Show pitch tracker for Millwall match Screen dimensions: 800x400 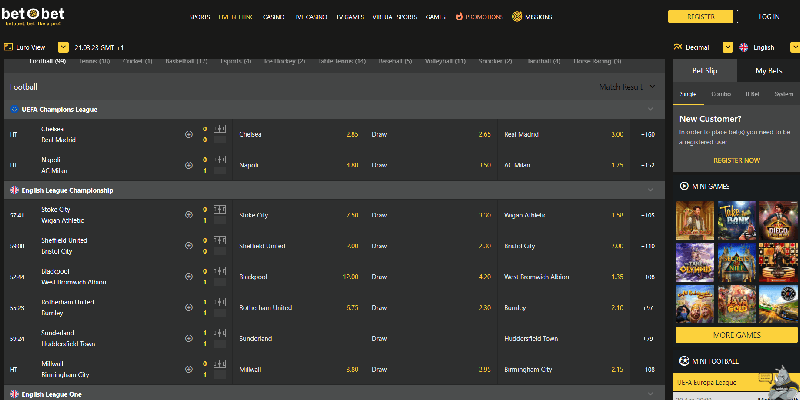[220, 364]
